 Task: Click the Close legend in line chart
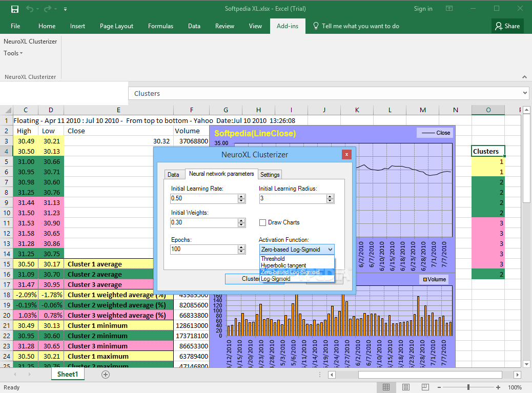[435, 133]
